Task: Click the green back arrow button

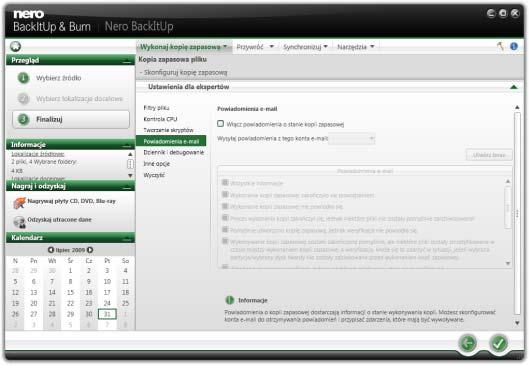Action: tap(468, 343)
